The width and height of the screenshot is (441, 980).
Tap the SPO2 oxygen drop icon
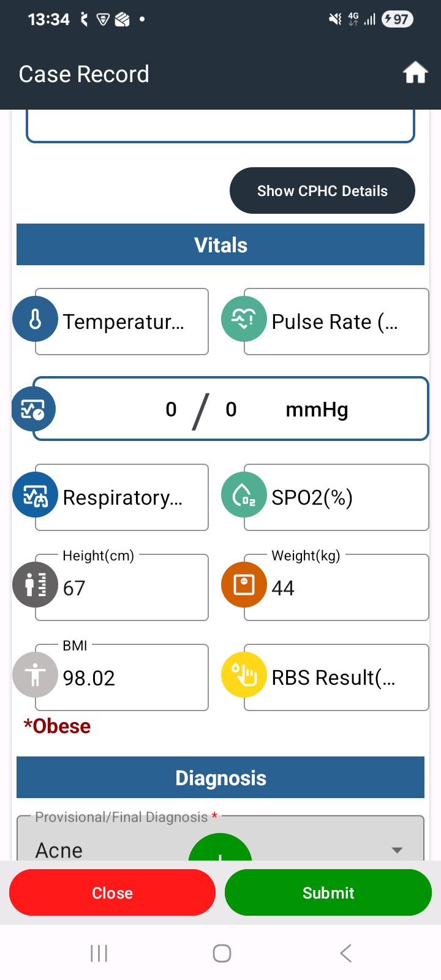(244, 495)
